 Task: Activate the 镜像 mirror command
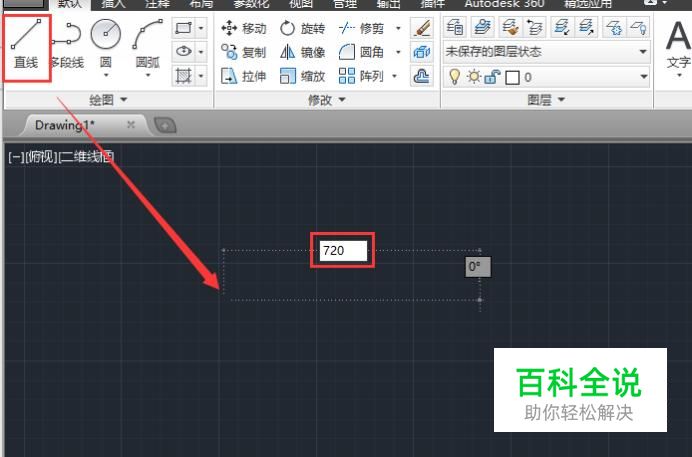(303, 52)
